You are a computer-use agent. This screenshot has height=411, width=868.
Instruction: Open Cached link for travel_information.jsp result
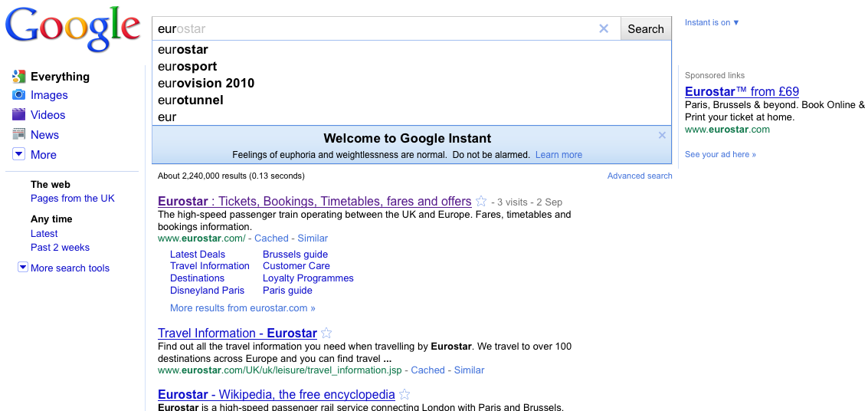click(428, 370)
